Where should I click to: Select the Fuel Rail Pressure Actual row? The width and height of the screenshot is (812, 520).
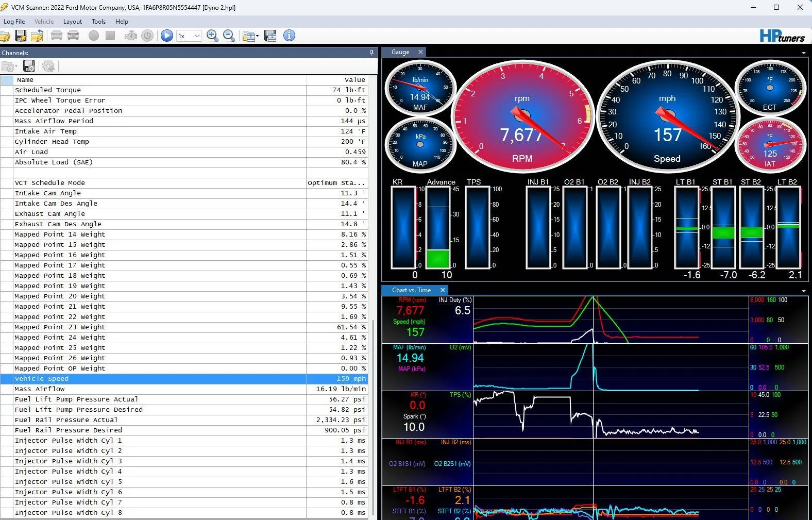click(184, 420)
